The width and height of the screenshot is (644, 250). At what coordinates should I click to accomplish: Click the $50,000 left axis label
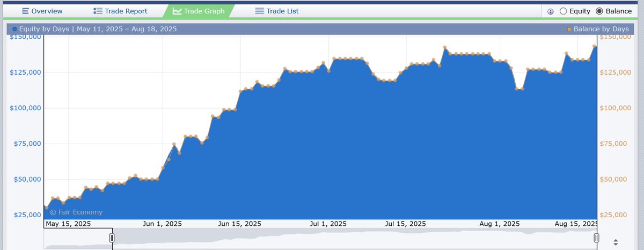(28, 179)
